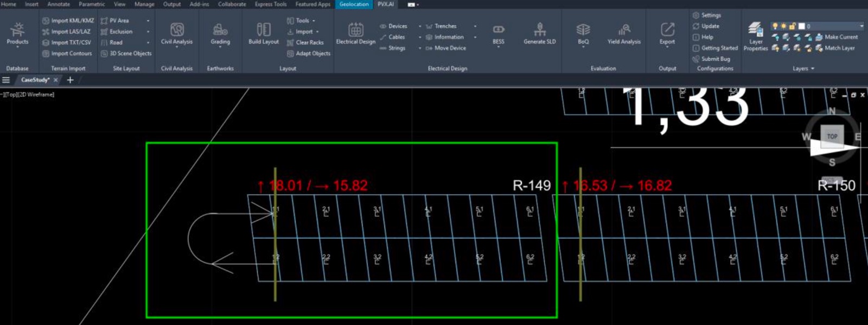
Task: Open the Manage ribbon tab
Action: click(144, 4)
